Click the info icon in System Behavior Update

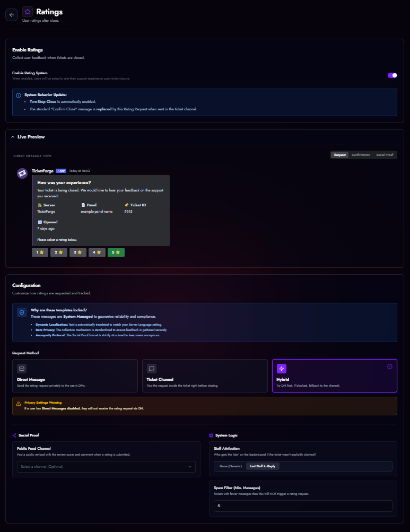click(x=19, y=95)
